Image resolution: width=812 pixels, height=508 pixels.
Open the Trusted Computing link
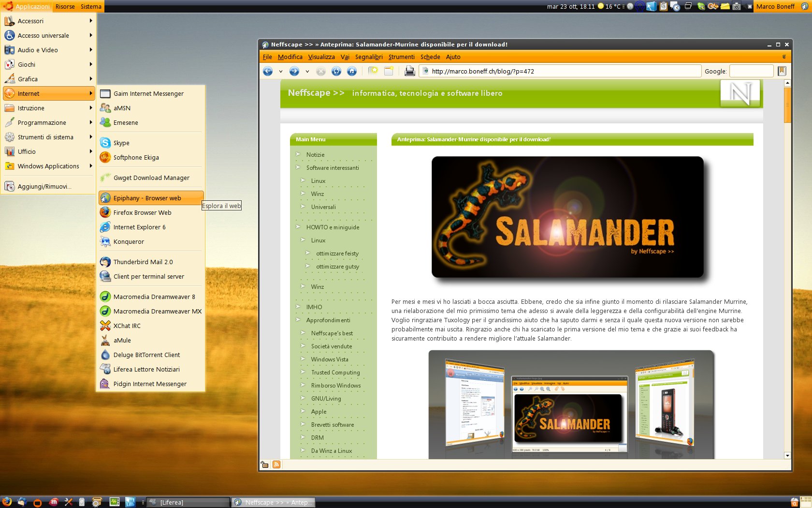335,373
